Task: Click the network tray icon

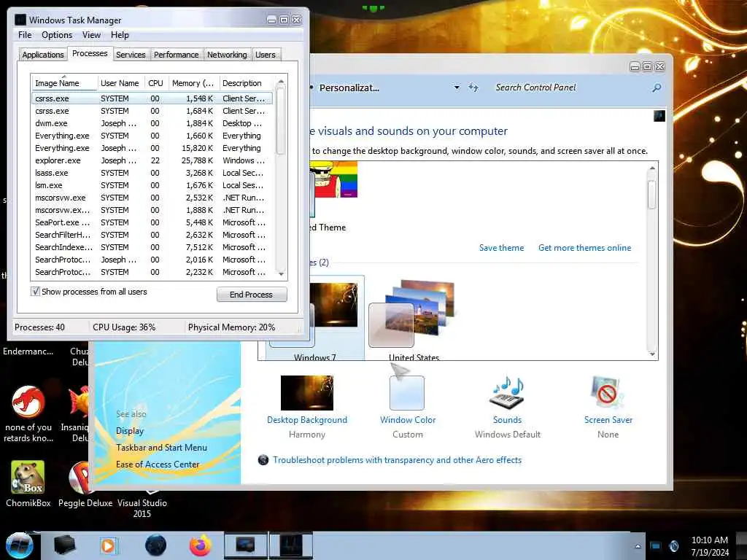Action: [656, 546]
